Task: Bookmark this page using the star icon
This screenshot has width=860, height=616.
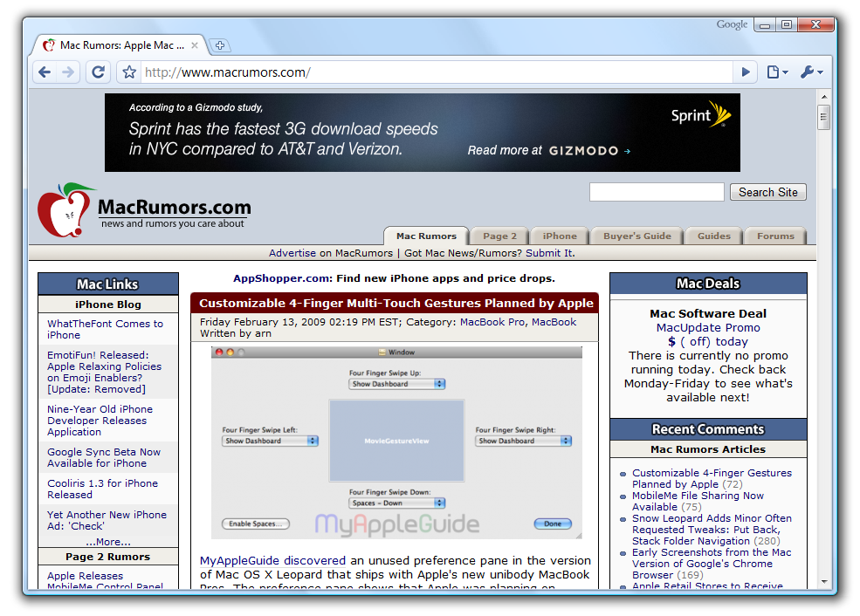Action: tap(127, 72)
